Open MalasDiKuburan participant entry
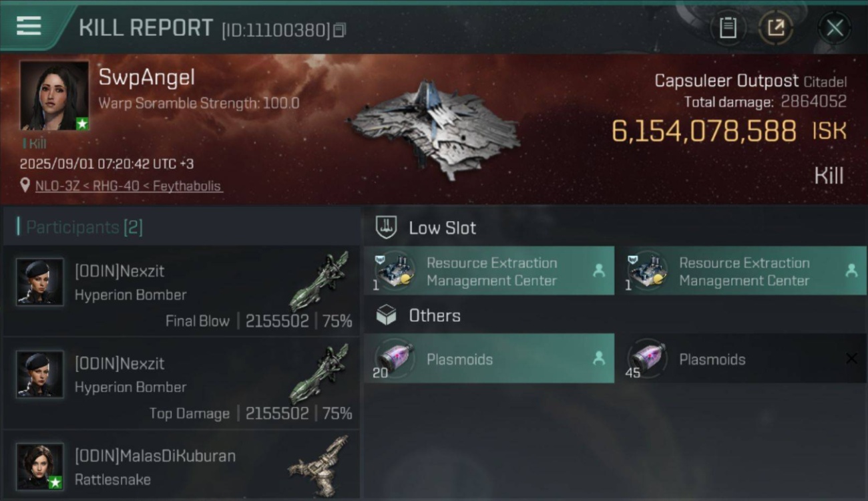This screenshot has height=501, width=868. pos(182,464)
